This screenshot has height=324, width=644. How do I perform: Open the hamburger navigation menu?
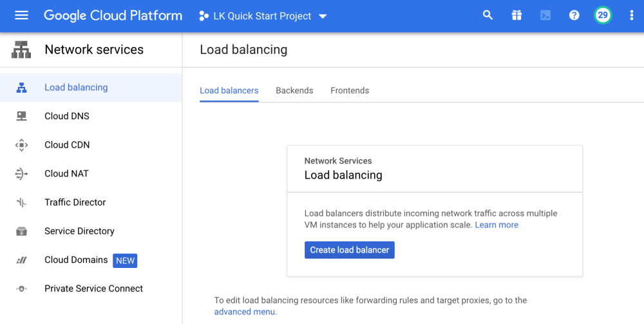pos(21,15)
